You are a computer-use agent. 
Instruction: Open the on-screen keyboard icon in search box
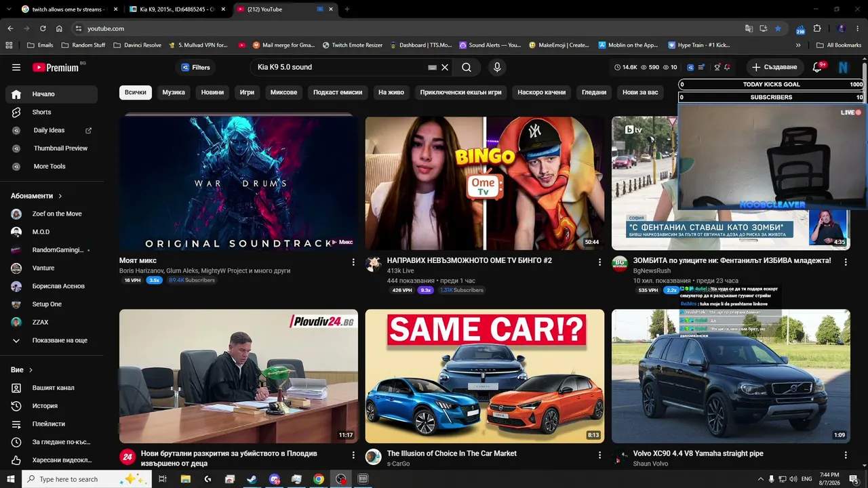(433, 67)
